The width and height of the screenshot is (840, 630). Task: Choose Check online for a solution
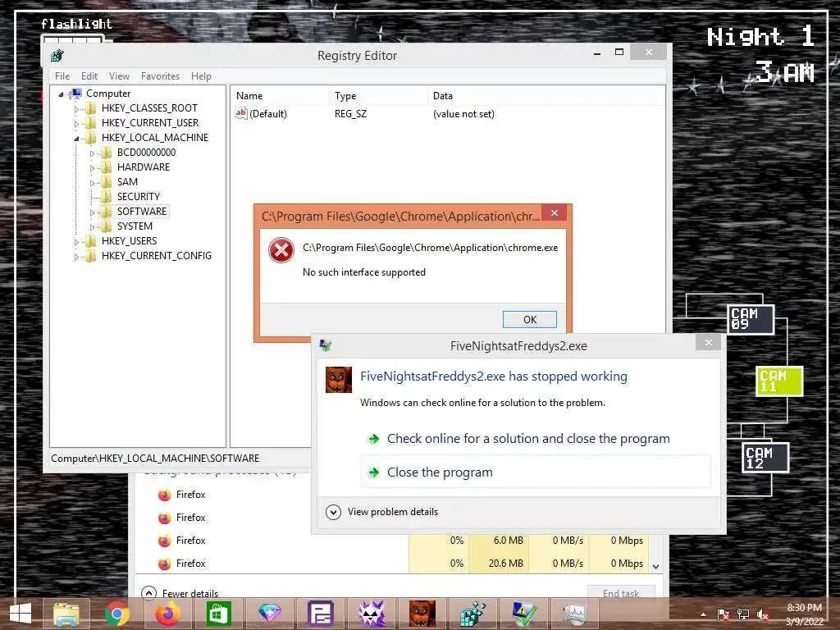(x=528, y=439)
